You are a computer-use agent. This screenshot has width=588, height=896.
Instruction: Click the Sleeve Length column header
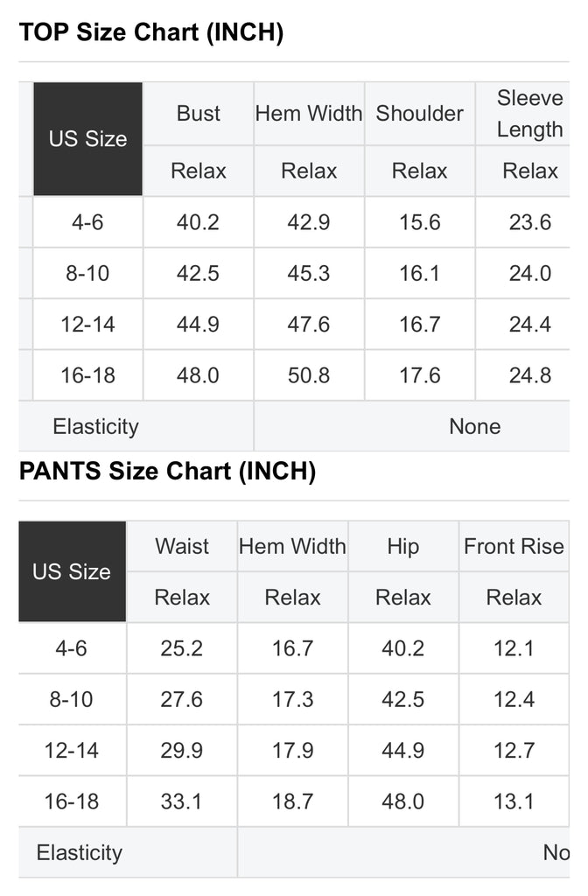(529, 114)
